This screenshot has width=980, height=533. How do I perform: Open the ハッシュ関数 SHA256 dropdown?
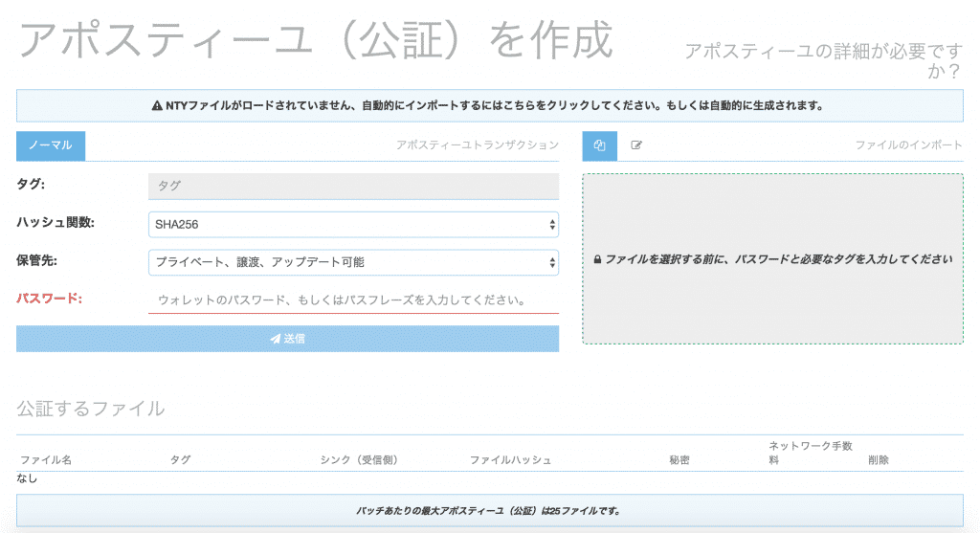pos(345,224)
